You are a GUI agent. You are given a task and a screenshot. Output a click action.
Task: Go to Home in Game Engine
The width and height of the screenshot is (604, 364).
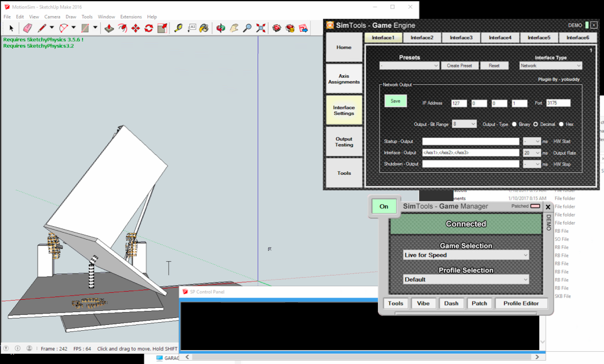pyautogui.click(x=344, y=47)
